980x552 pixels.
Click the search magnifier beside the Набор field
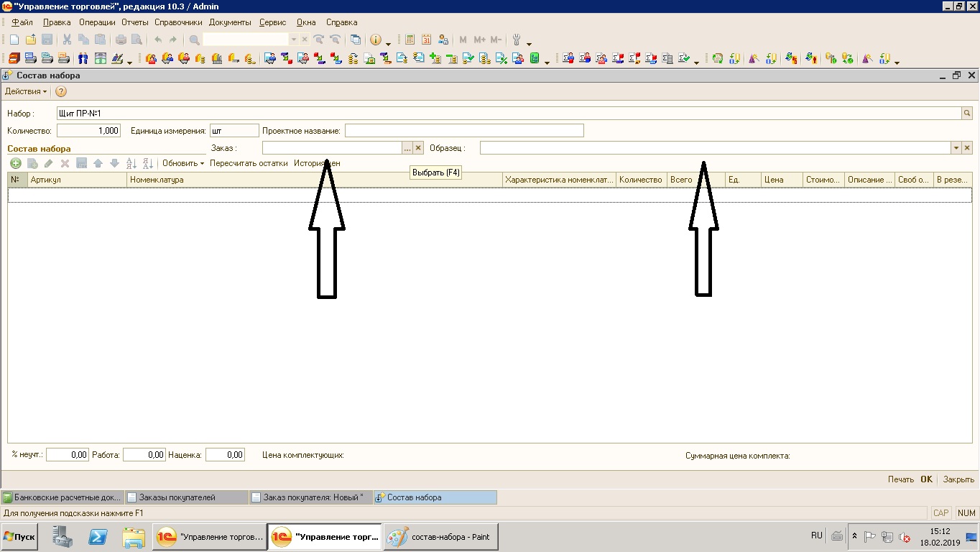966,114
